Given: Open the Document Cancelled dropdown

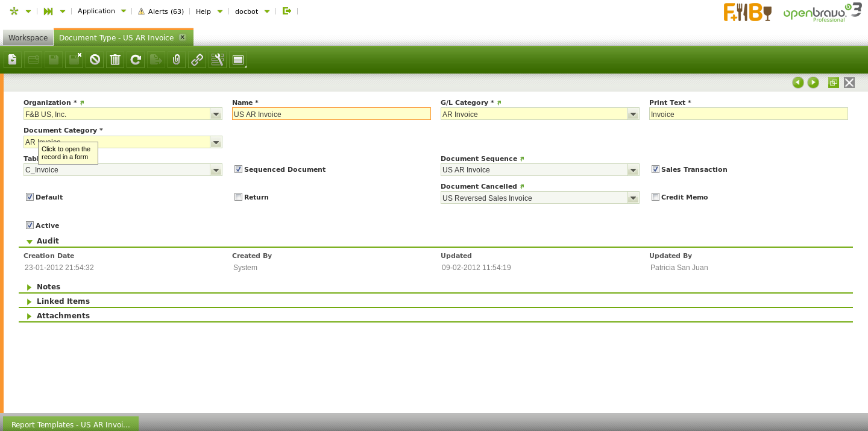Looking at the screenshot, I should (x=633, y=198).
